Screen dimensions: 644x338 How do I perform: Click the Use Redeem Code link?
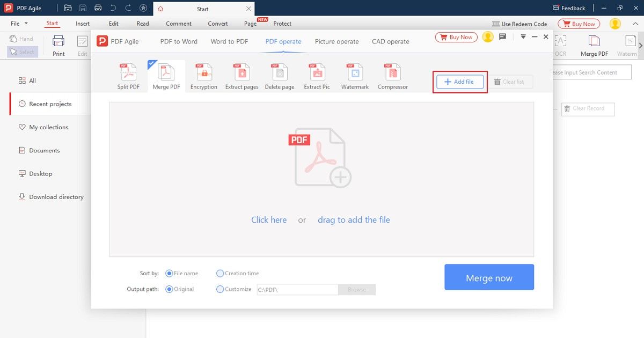coord(519,24)
